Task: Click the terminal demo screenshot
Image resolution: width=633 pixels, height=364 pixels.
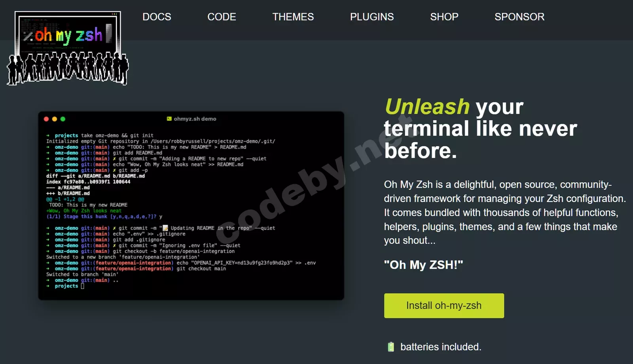Action: coord(191,206)
